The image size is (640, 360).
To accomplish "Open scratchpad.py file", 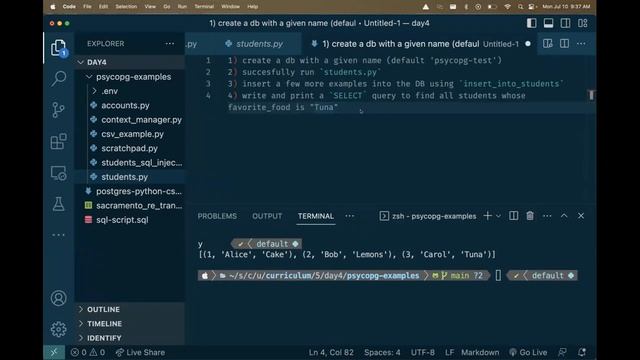I will 129,148.
